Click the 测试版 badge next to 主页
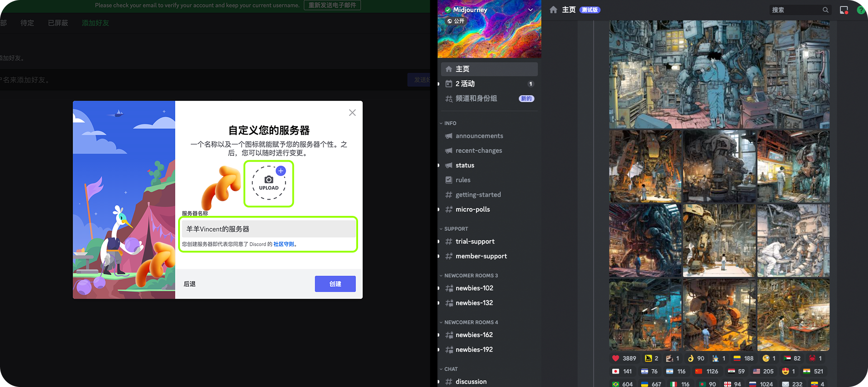The height and width of the screenshot is (387, 868). point(590,10)
